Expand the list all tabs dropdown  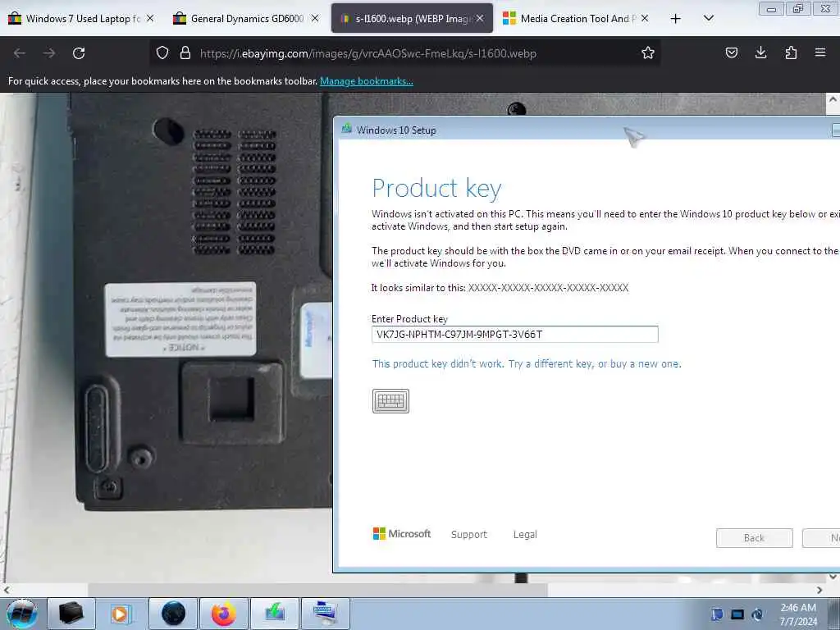708,19
